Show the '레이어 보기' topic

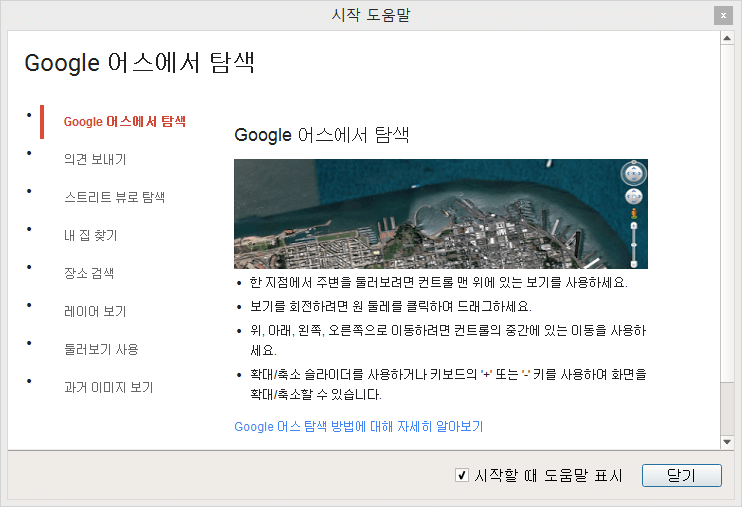point(95,312)
